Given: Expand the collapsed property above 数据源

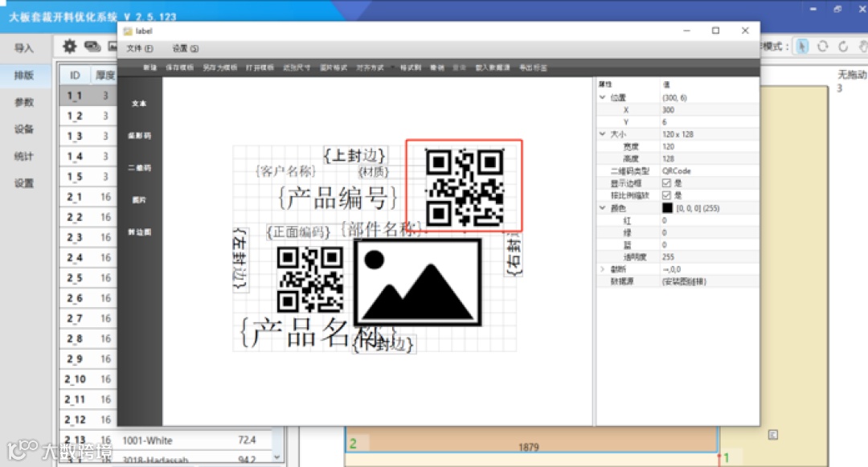Looking at the screenshot, I should click(x=602, y=269).
